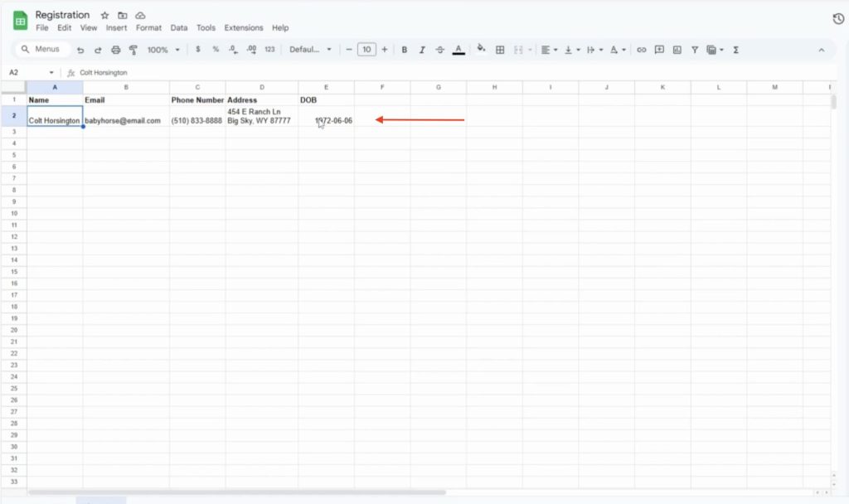The width and height of the screenshot is (849, 504).
Task: Open the Edit menu
Action: 65,27
